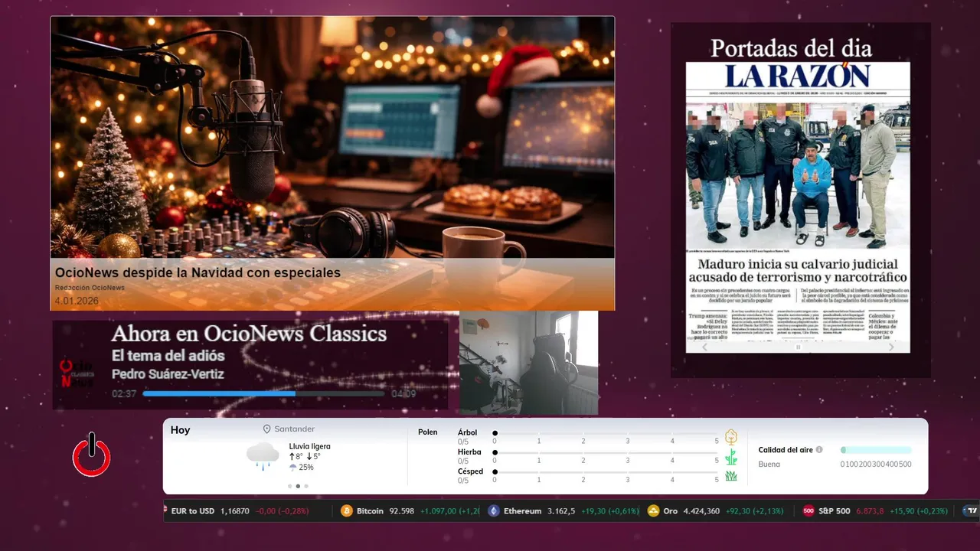Click the 'Calidad del aire' label
980x551 pixels.
click(x=786, y=450)
